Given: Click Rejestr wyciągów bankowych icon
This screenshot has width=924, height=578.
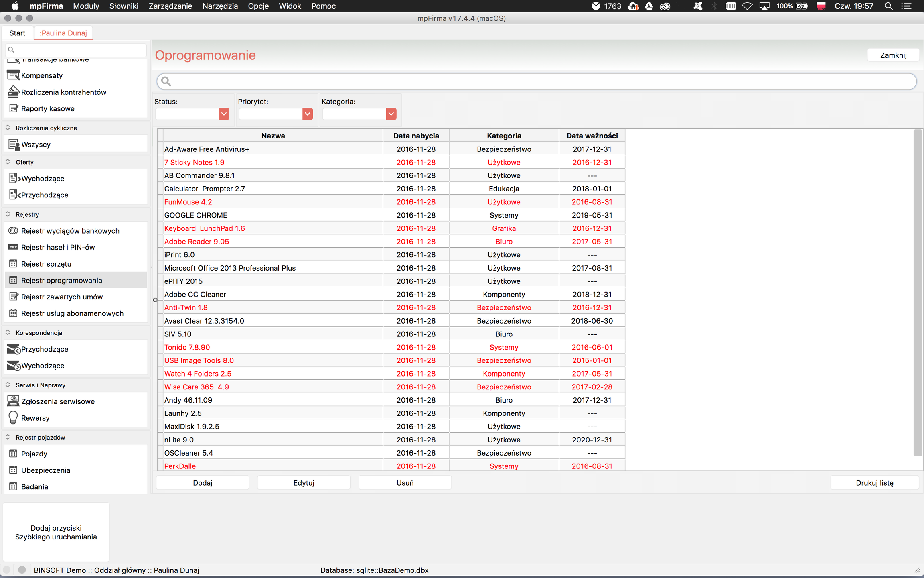Looking at the screenshot, I should 13,230.
